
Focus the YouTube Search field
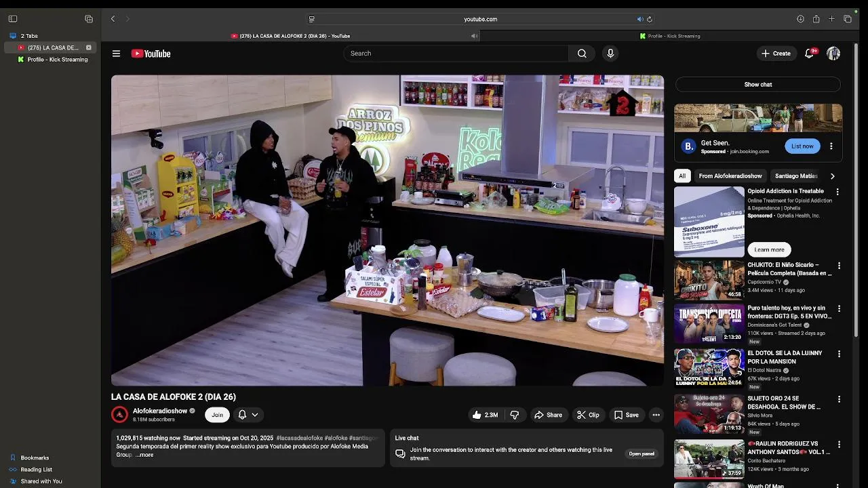click(456, 54)
